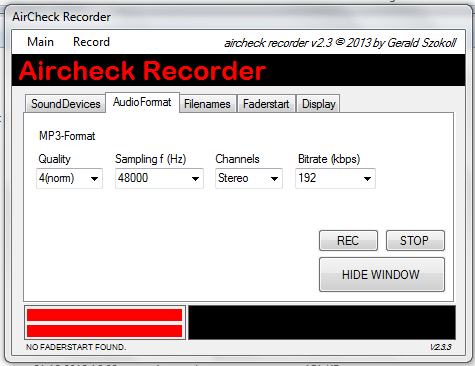Click the Channels label

tap(237, 159)
